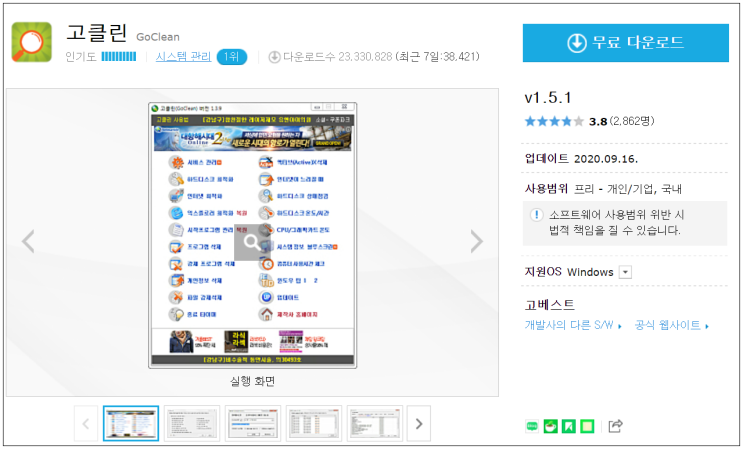Viewport: 743px width, 449px height.
Task: Click the green bookmark share icon
Action: click(569, 426)
